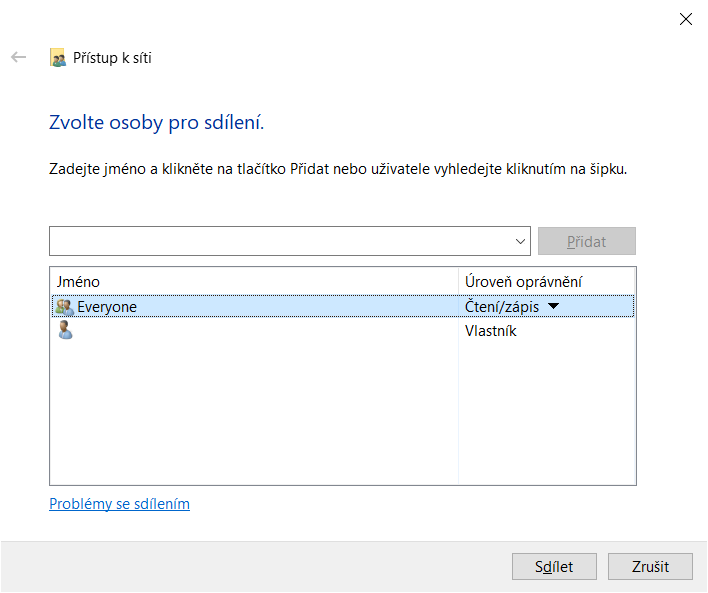Select the Everyone row name
The image size is (708, 593).
tap(107, 307)
